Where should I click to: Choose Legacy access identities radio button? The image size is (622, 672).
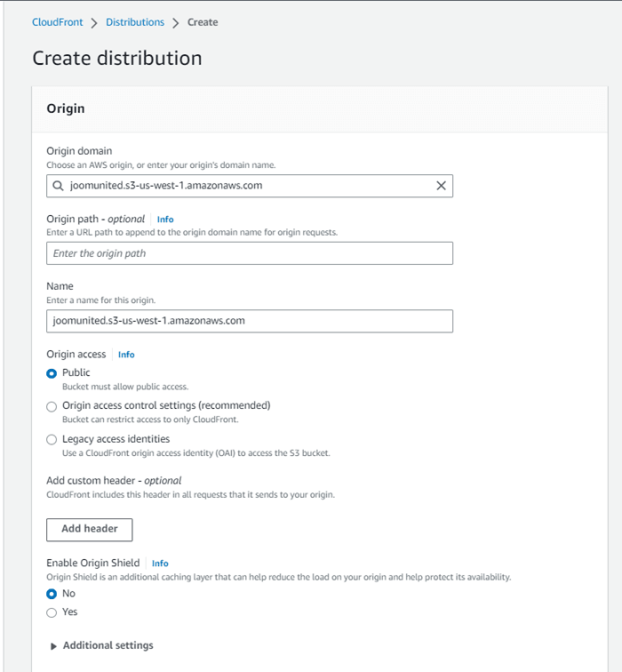[52, 439]
